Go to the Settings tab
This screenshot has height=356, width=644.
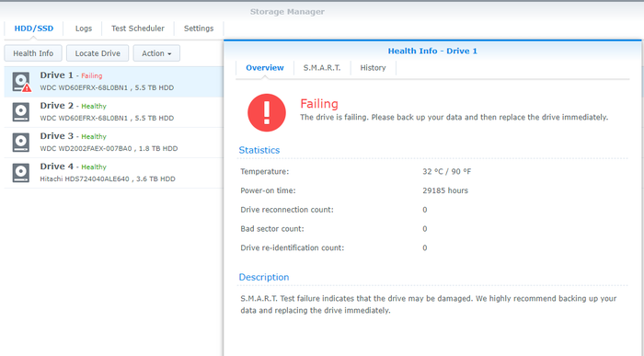pyautogui.click(x=199, y=29)
